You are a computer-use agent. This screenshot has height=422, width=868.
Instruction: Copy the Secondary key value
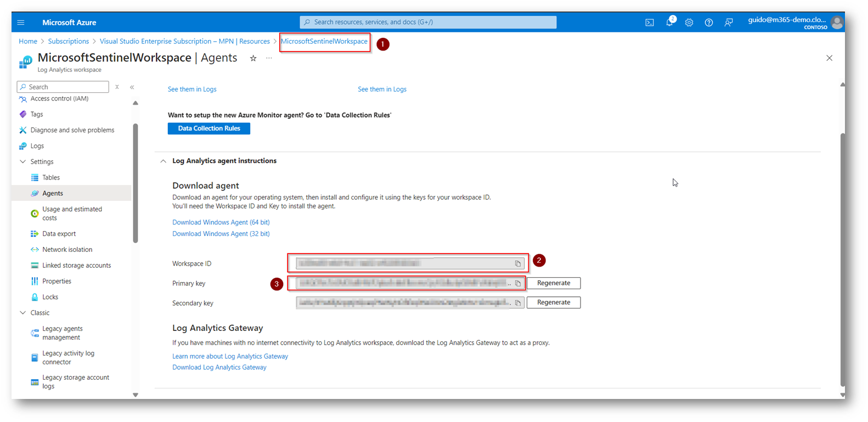(x=518, y=303)
